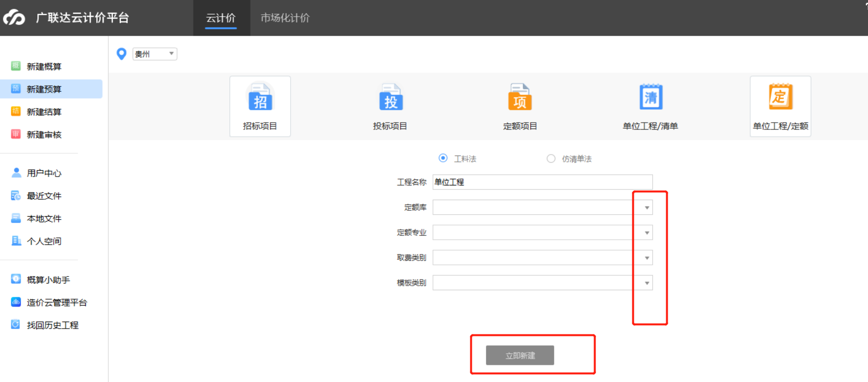868x382 pixels.
Task: Click the blue location pin icon
Action: (x=121, y=54)
